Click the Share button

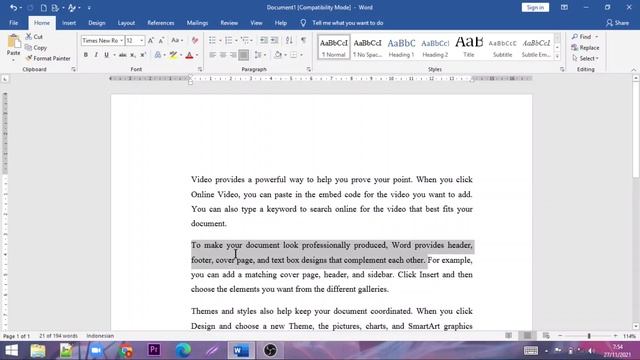click(x=617, y=23)
